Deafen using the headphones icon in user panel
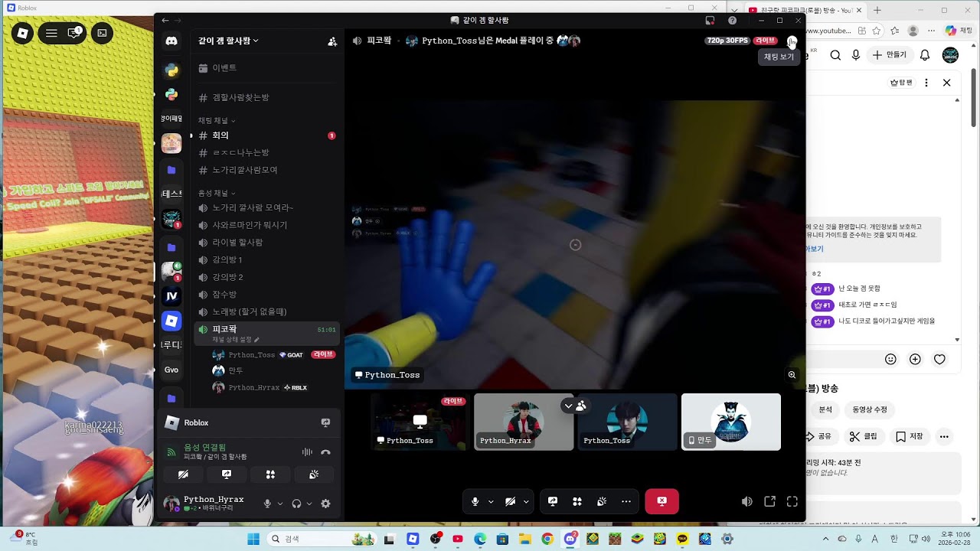980x551 pixels. point(296,504)
